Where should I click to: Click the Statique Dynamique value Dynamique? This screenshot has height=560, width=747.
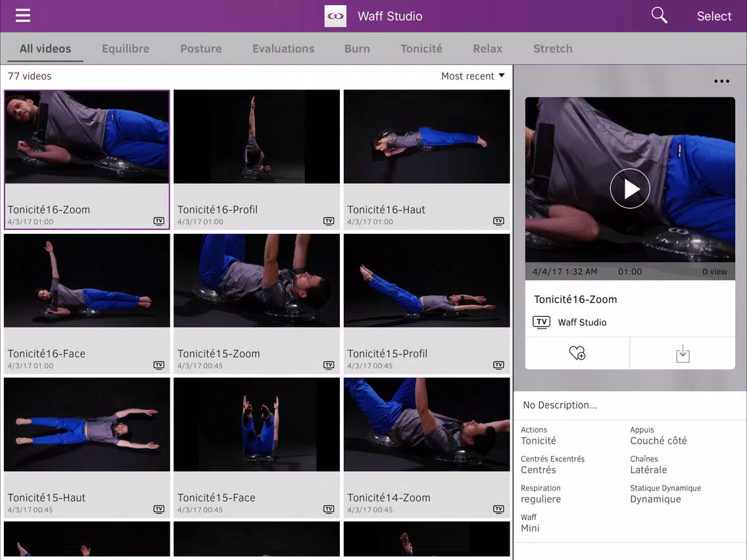coord(656,499)
